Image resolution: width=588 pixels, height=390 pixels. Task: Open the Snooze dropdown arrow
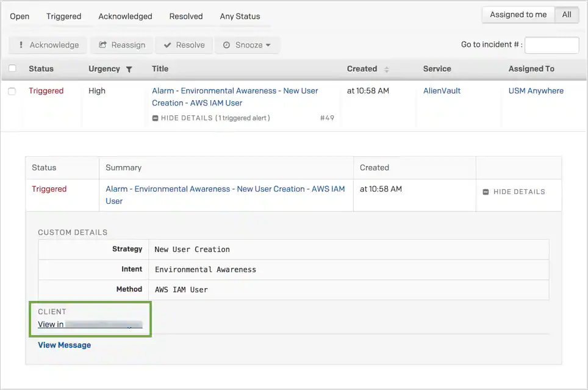[268, 45]
